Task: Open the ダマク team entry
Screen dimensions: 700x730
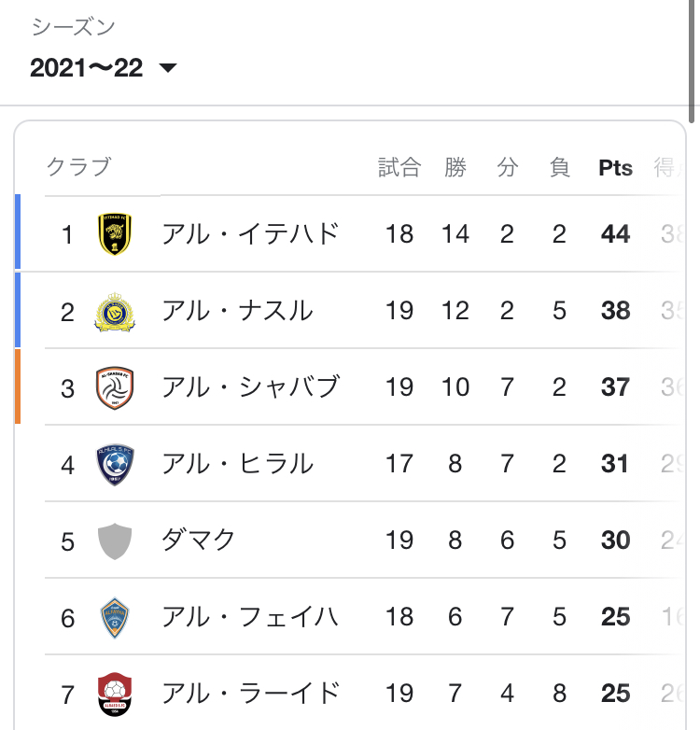Action: click(x=198, y=540)
